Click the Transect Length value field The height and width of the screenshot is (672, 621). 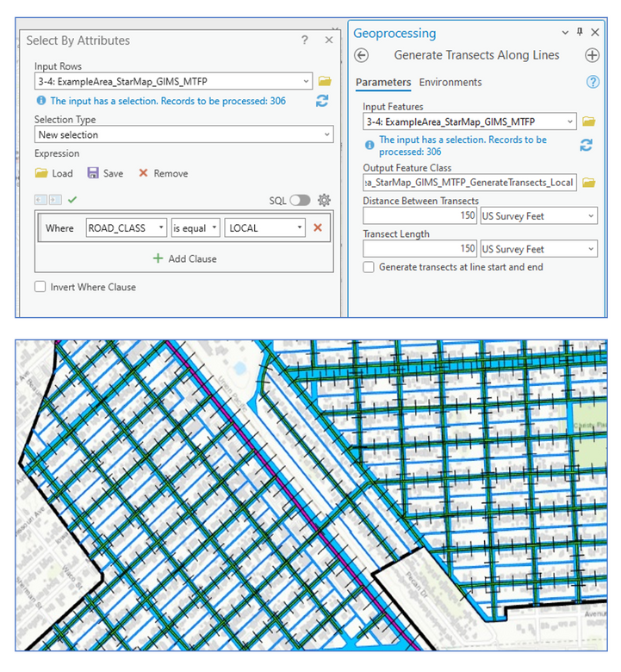[x=419, y=249]
